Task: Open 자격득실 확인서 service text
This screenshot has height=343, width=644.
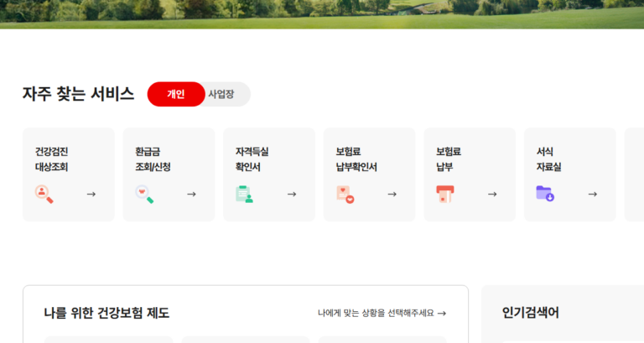Action: [252, 159]
